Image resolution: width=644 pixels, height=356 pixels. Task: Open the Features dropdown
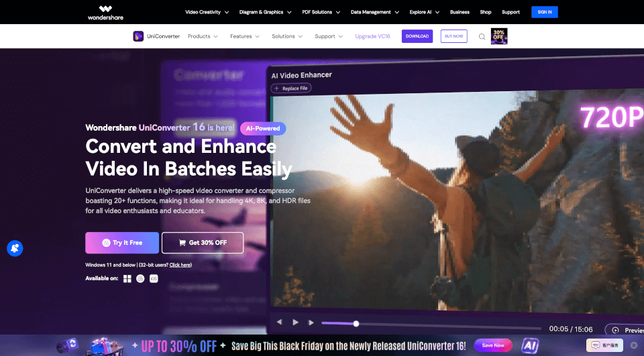pyautogui.click(x=244, y=36)
